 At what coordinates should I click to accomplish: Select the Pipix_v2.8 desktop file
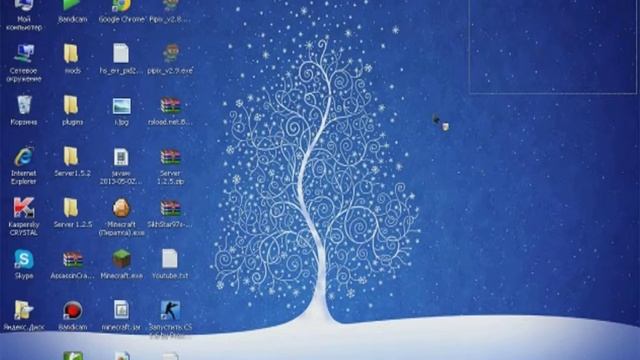(x=170, y=11)
